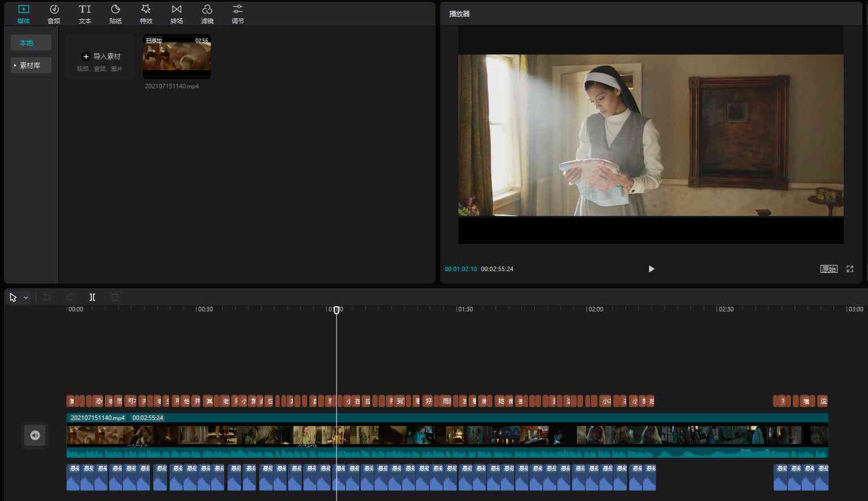
Task: Click the delete clip icon in timeline toolbar
Action: click(115, 297)
